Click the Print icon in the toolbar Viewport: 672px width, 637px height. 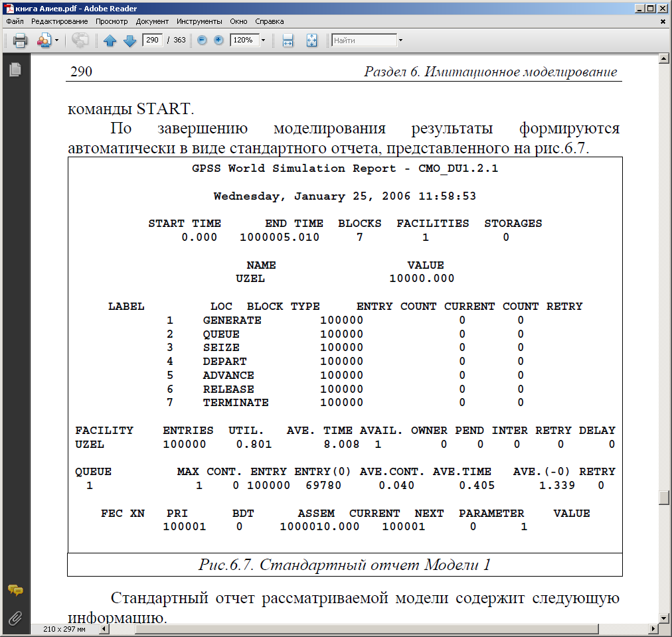20,40
